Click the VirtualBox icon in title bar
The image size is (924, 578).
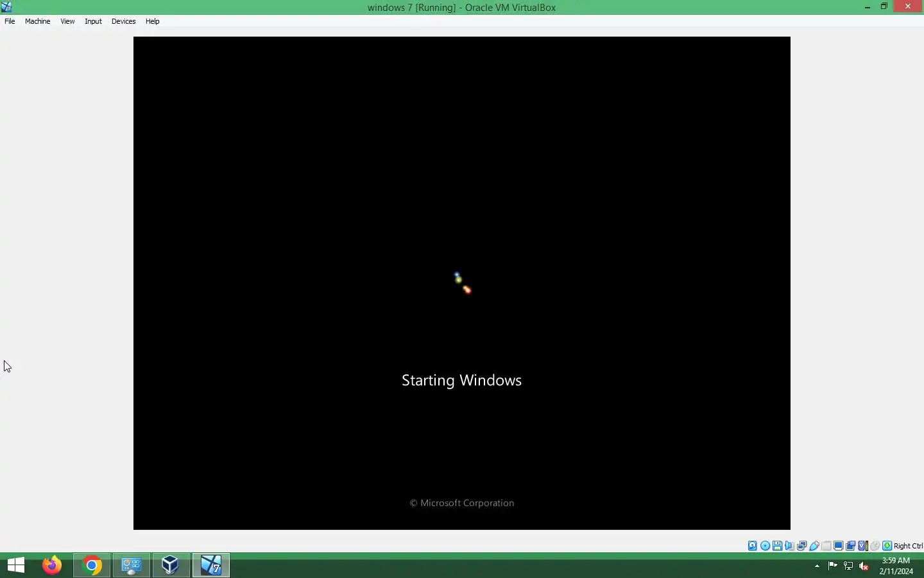pos(6,7)
